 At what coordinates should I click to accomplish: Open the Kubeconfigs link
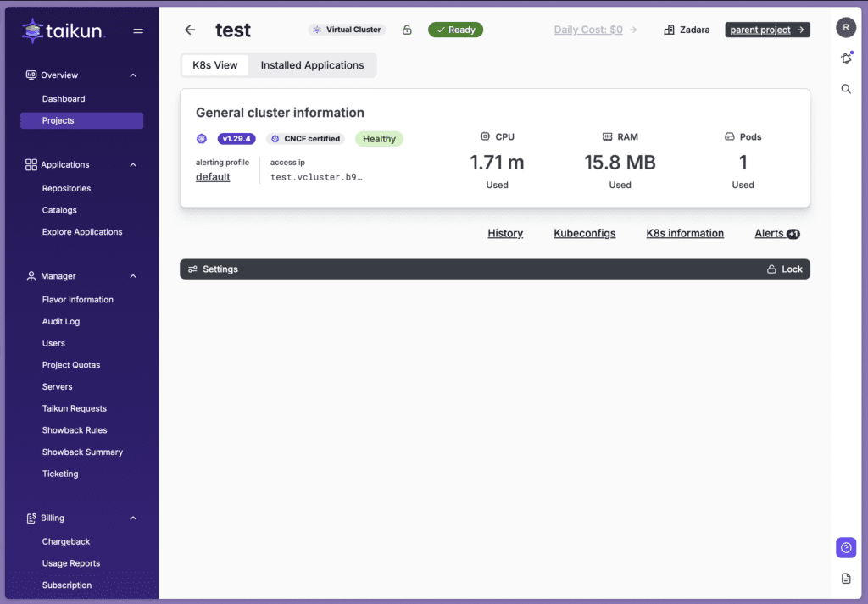click(x=584, y=233)
